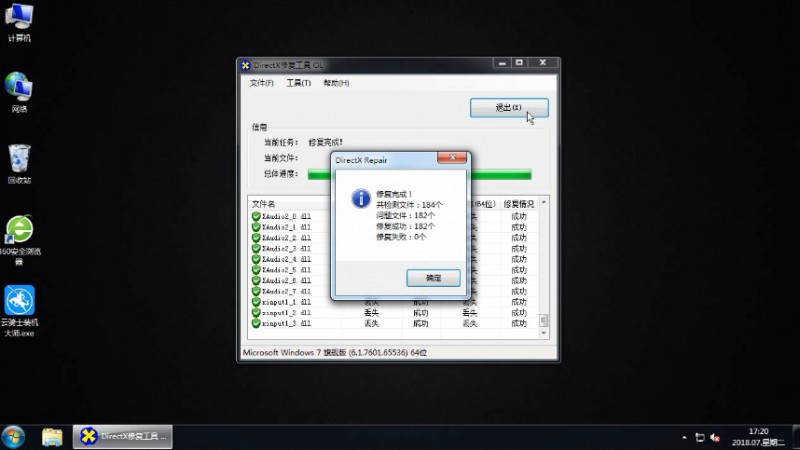Open the 计算机 desktop icon
Image resolution: width=800 pixels, height=450 pixels.
[19, 22]
